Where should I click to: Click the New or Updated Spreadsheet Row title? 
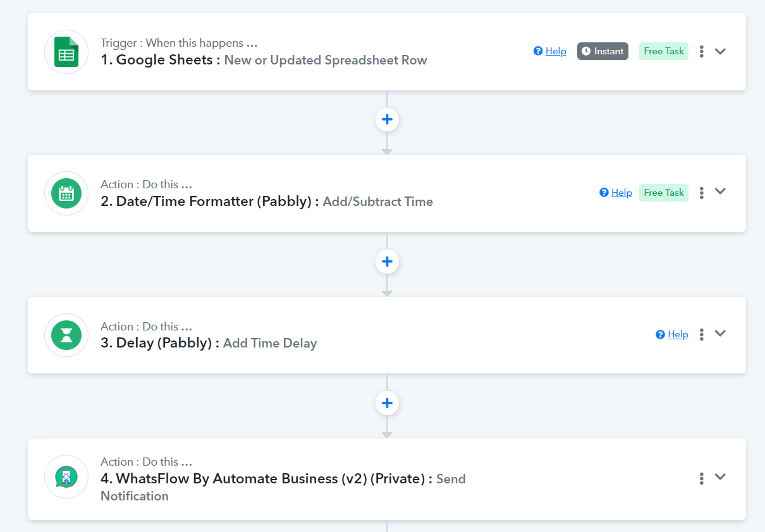(326, 60)
